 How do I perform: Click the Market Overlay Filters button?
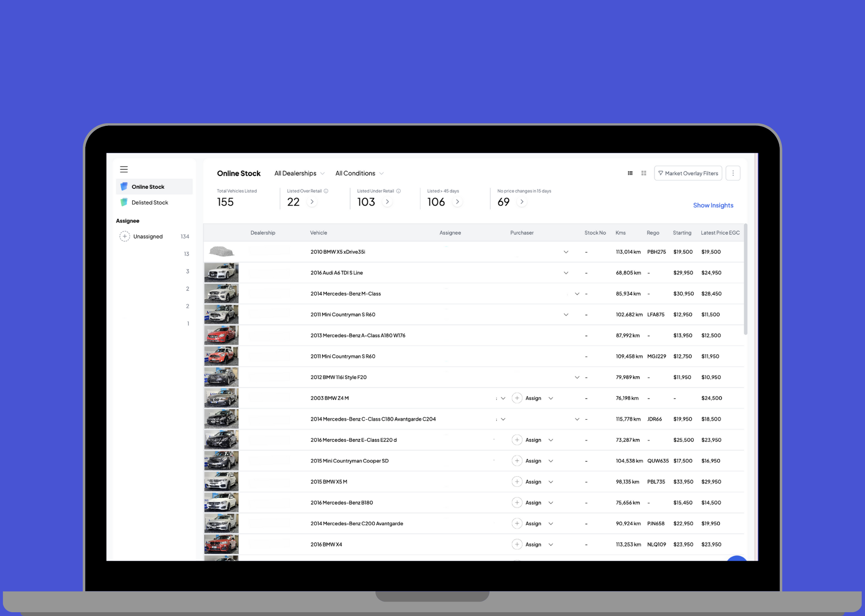pos(688,173)
